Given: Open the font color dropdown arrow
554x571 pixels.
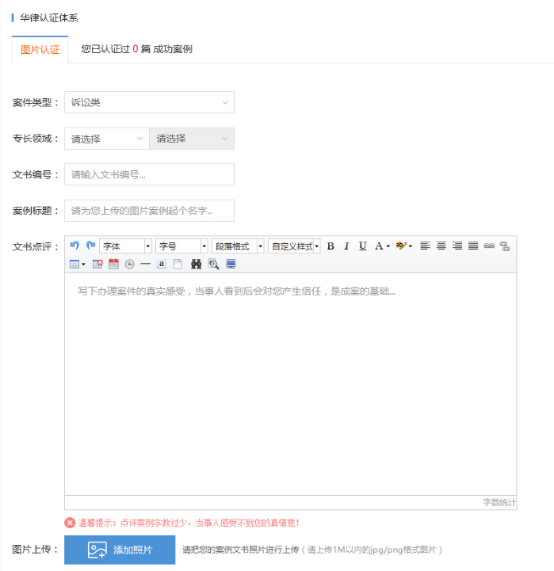Looking at the screenshot, I should coord(388,246).
